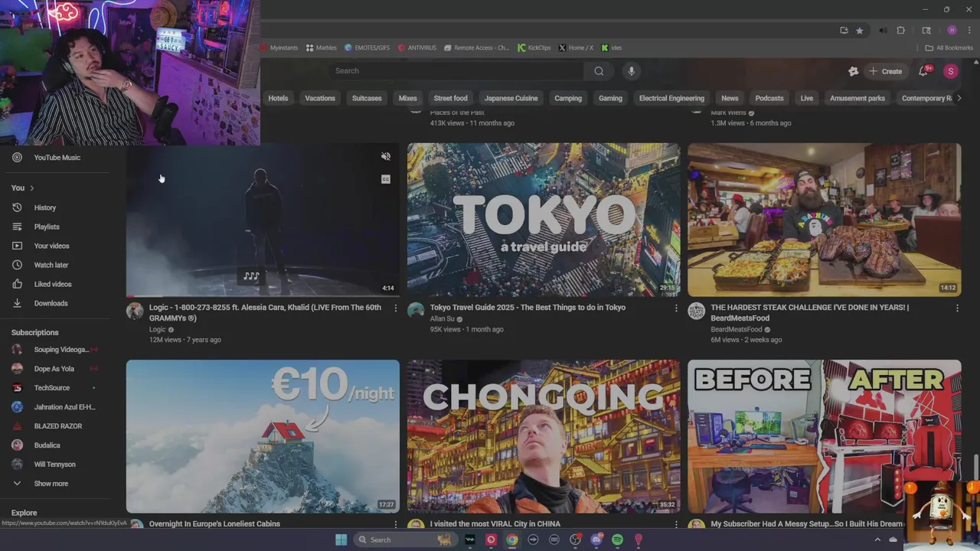980x551 pixels.
Task: Start voice search with the microphone
Action: tap(631, 71)
